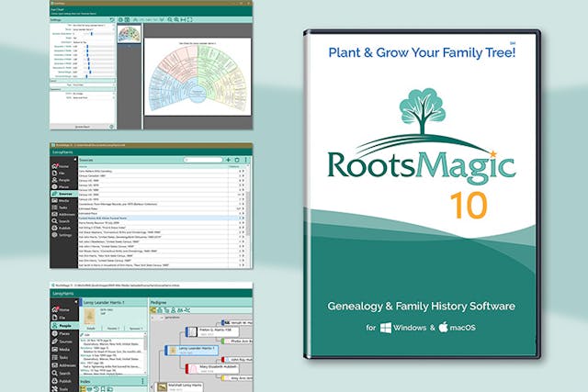Click the person photo thumbnail in the panel
Image resolution: width=588 pixels, height=392 pixels.
tap(90, 317)
